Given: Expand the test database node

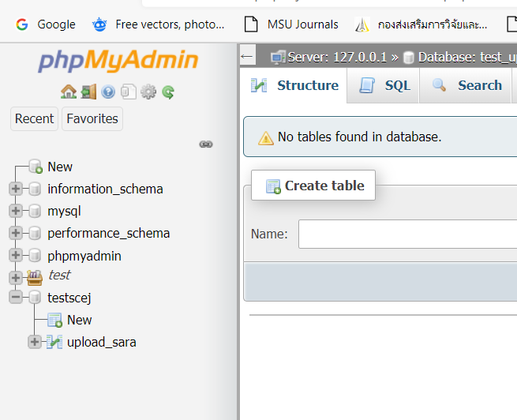Looking at the screenshot, I should (16, 278).
